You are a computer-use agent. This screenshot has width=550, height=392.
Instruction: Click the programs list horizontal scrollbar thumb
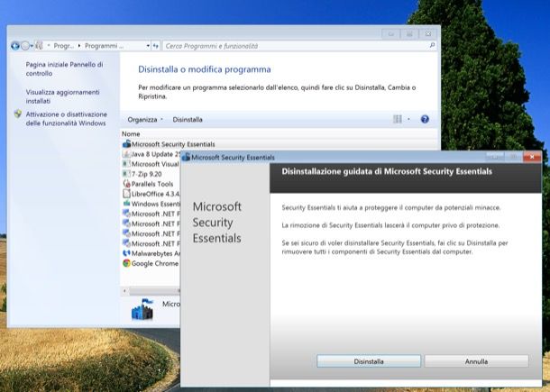pyautogui.click(x=154, y=291)
